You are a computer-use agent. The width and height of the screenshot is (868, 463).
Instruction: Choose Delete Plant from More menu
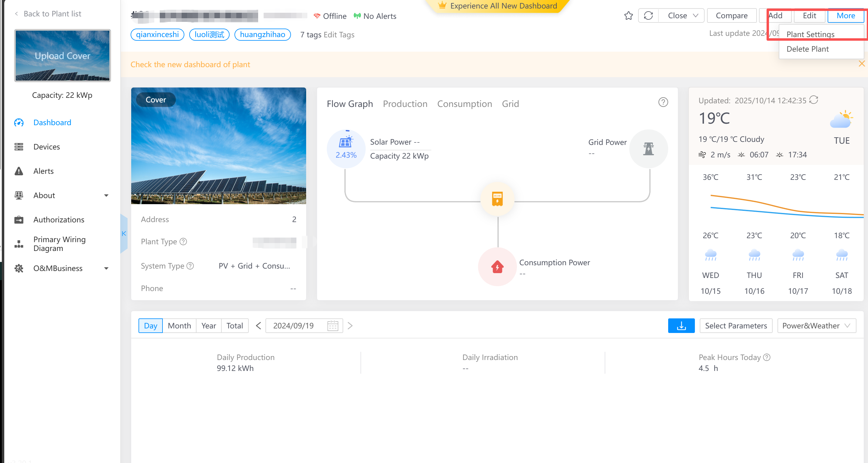(807, 49)
